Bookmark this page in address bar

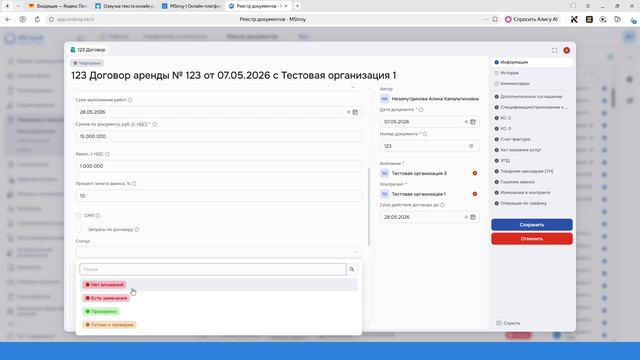tap(495, 19)
